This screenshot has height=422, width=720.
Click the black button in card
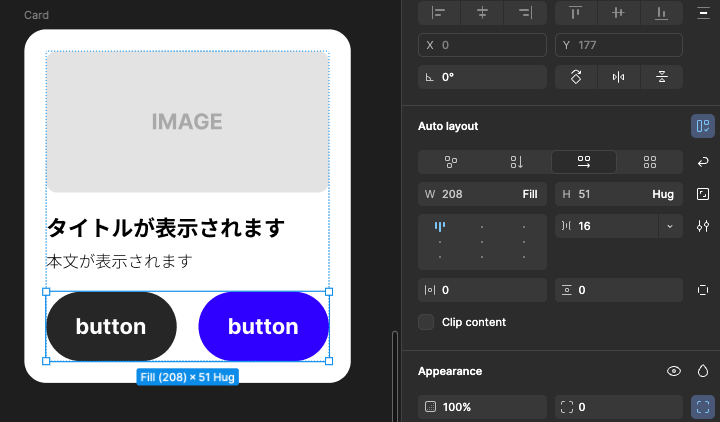click(x=111, y=326)
